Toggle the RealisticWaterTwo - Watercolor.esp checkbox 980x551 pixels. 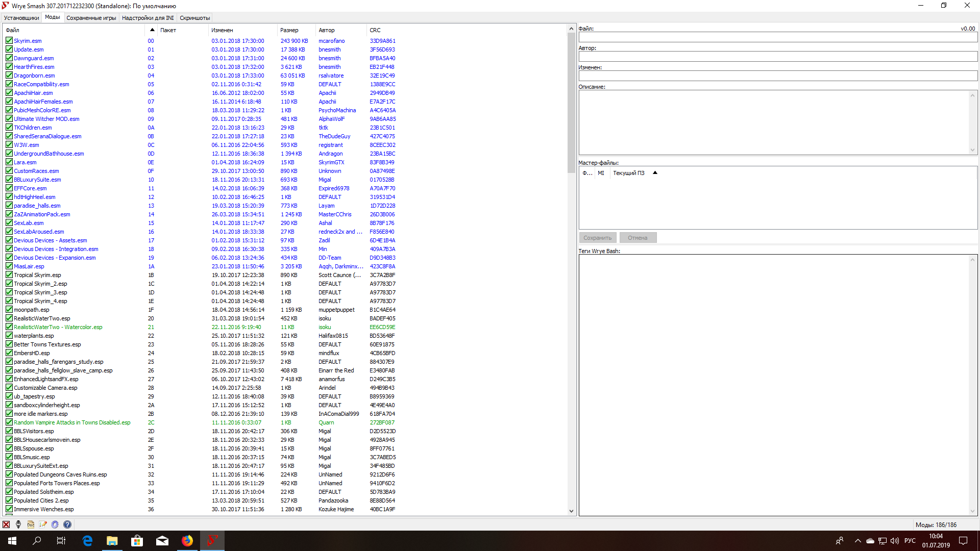click(9, 327)
